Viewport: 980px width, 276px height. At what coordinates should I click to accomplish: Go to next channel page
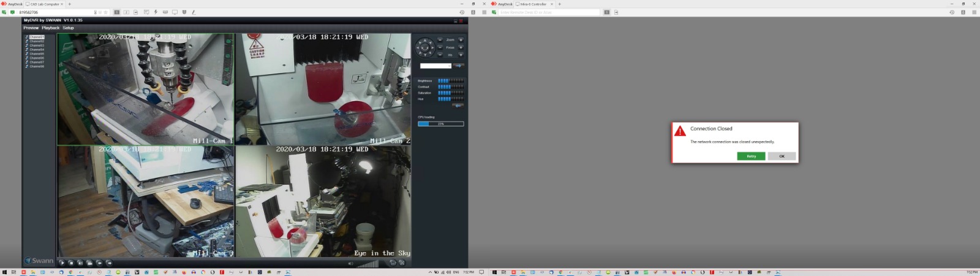click(109, 263)
